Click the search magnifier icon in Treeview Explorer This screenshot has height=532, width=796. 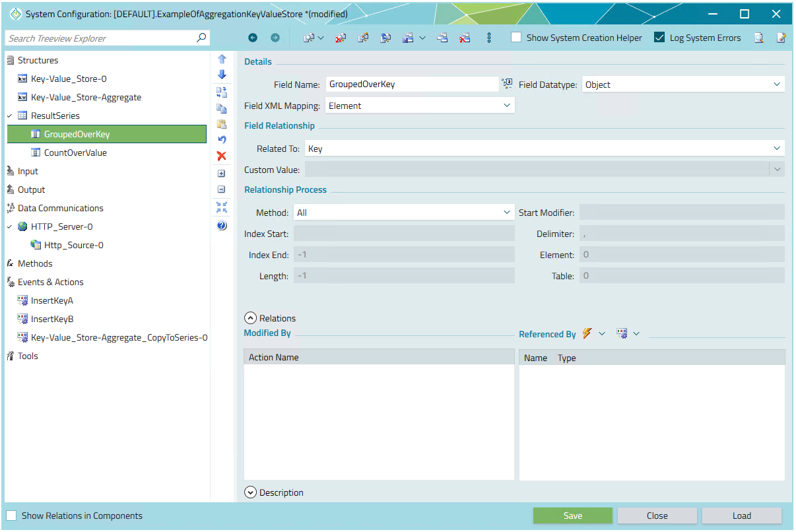(201, 38)
